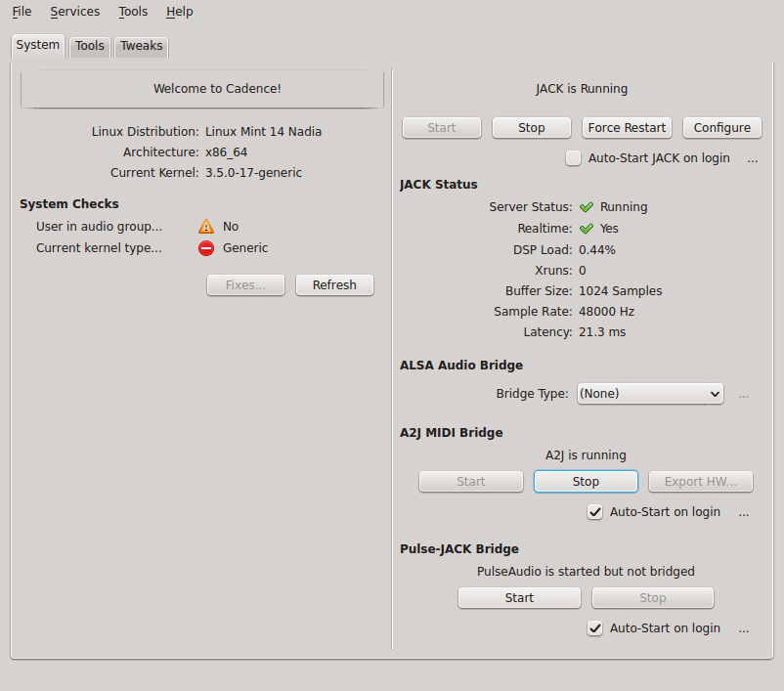
Task: Stop the A2J MIDI Bridge
Action: coord(586,482)
